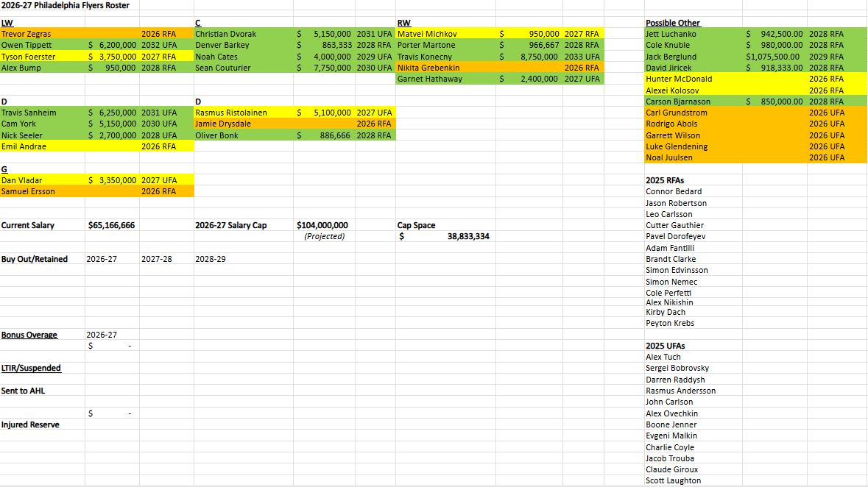
Task: Click Denver Barkey's 863,333 salary cell
Action: click(325, 45)
